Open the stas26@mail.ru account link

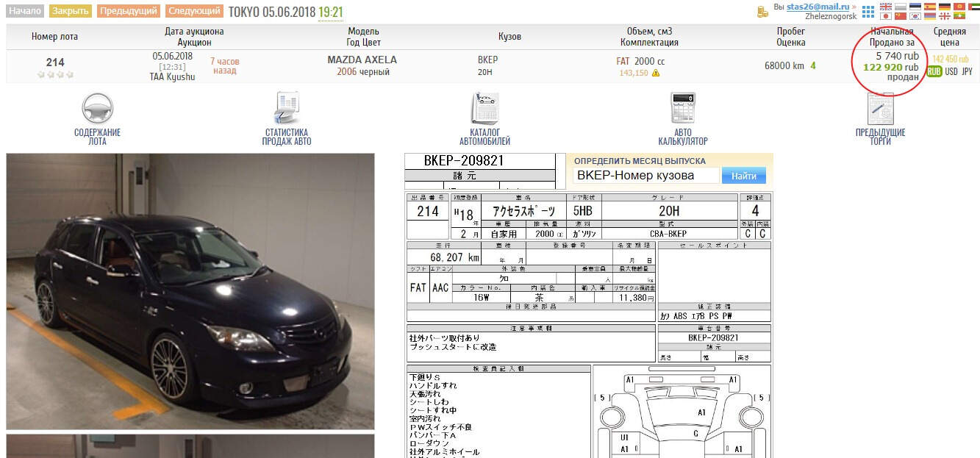click(816, 7)
